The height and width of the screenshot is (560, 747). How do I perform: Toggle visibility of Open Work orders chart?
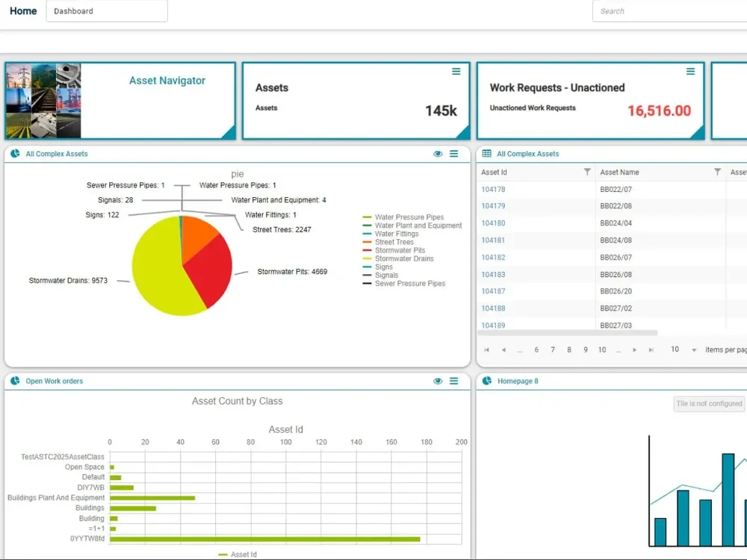[438, 381]
